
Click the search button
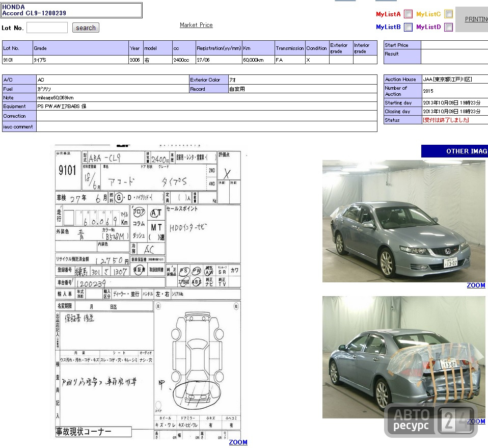(86, 28)
